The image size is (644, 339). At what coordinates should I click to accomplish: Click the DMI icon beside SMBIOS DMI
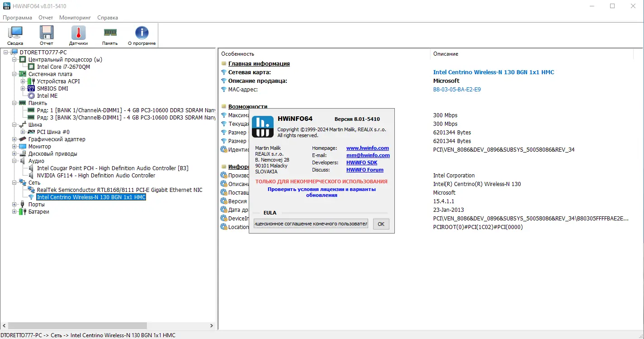[x=32, y=88]
